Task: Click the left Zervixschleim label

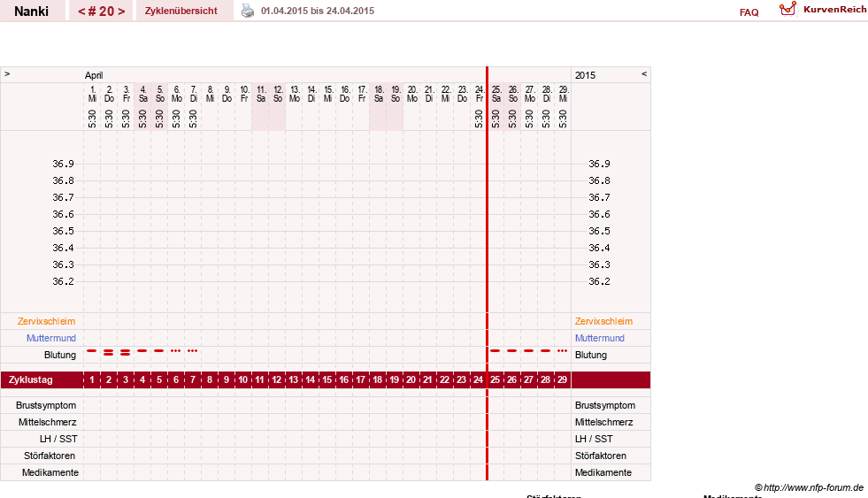Action: pos(47,321)
